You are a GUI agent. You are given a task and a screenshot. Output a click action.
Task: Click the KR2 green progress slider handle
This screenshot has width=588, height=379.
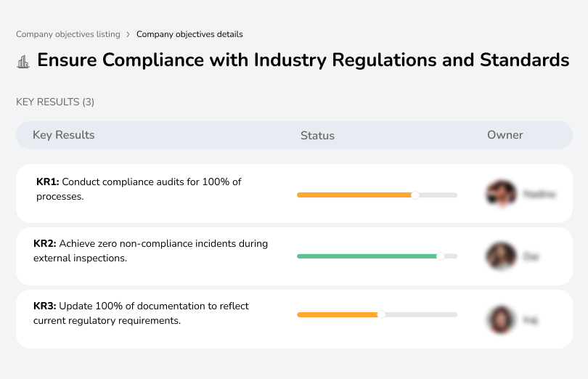pos(441,256)
